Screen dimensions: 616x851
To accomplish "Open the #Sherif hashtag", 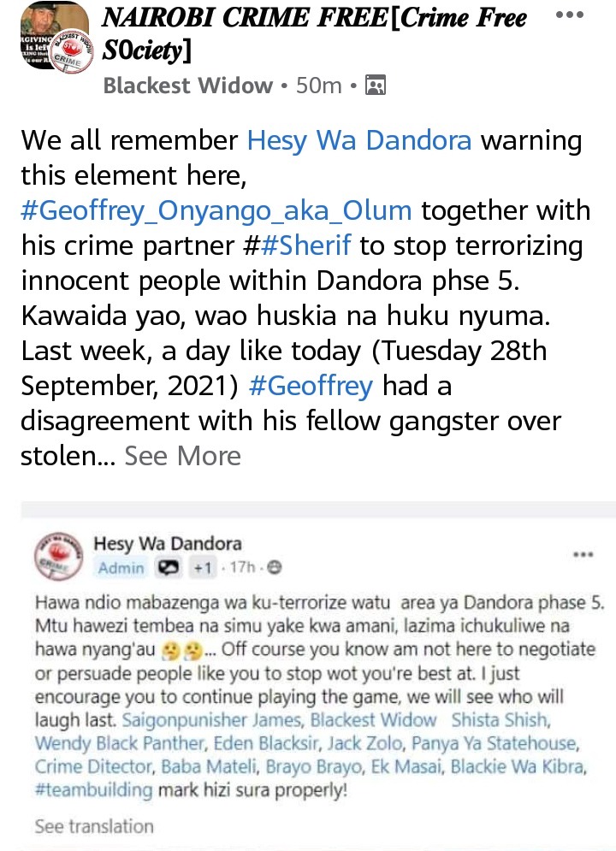I will click(x=306, y=245).
